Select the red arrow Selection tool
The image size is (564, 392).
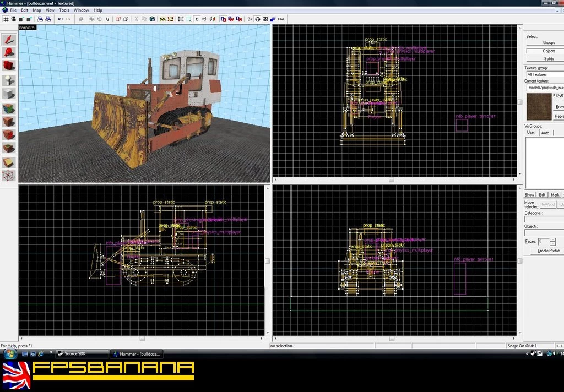9,39
